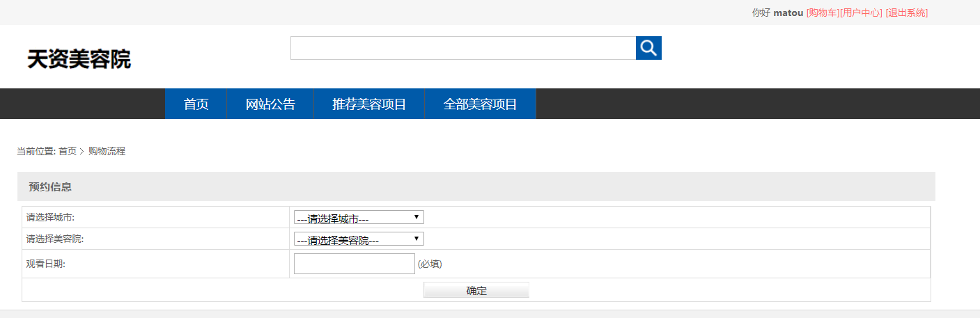Go to 用户中心 user center
980x318 pixels.
pos(862,13)
